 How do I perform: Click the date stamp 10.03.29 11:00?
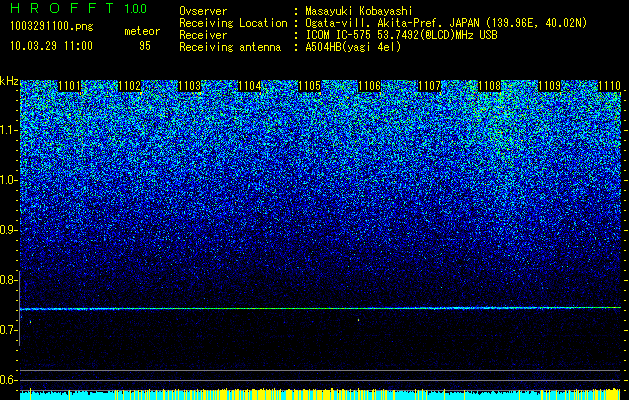(51, 46)
